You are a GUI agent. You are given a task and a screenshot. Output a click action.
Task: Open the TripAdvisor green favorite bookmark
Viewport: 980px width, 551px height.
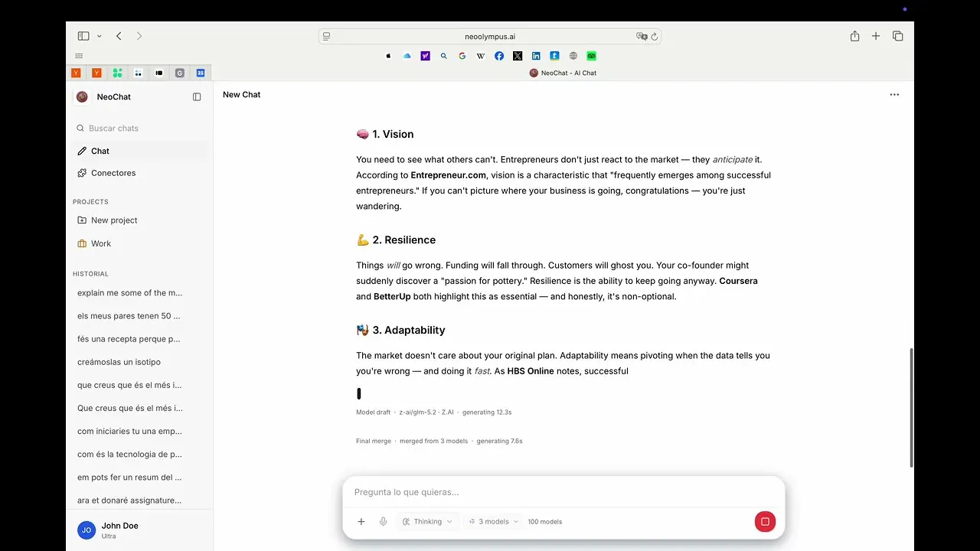coord(592,56)
